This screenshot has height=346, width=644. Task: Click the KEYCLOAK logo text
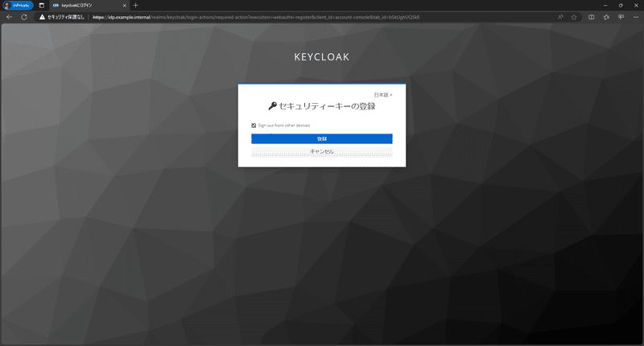click(x=321, y=56)
